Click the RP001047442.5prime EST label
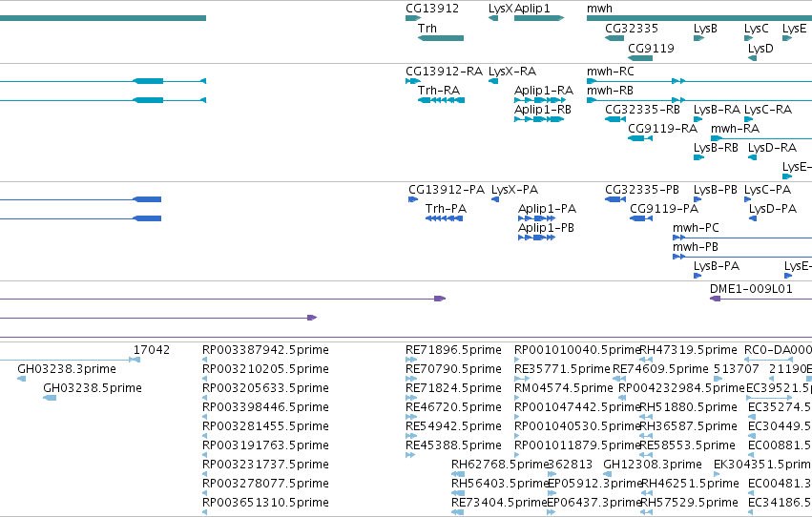Screen dimensions: 812x517 click(577, 408)
